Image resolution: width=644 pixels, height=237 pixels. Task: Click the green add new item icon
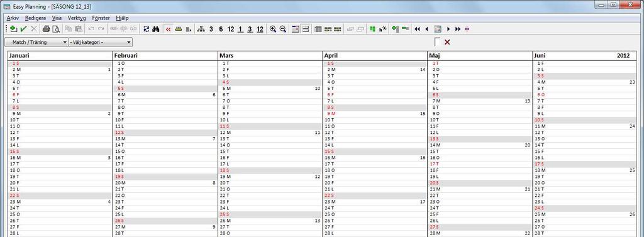(x=13, y=29)
